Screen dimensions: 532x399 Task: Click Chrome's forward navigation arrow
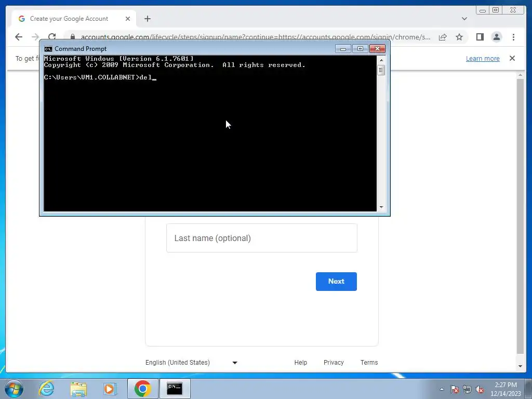coord(35,37)
